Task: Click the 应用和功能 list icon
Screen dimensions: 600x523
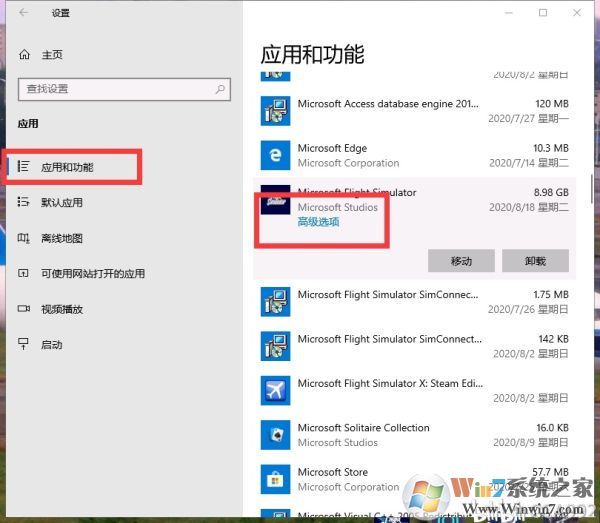Action: click(23, 166)
